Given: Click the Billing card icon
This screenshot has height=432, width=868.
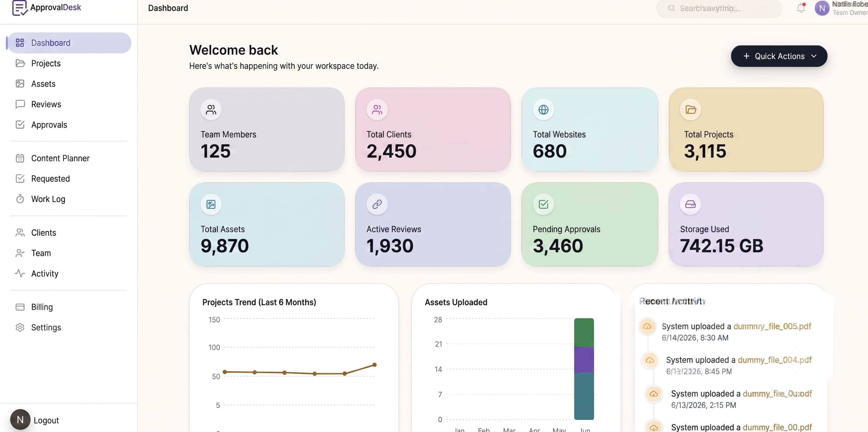Looking at the screenshot, I should 20,307.
